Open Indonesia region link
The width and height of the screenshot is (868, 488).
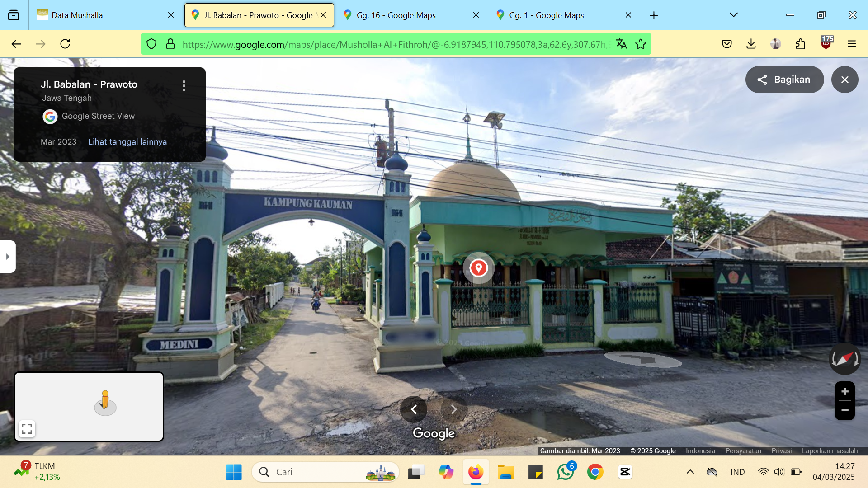[x=700, y=451]
